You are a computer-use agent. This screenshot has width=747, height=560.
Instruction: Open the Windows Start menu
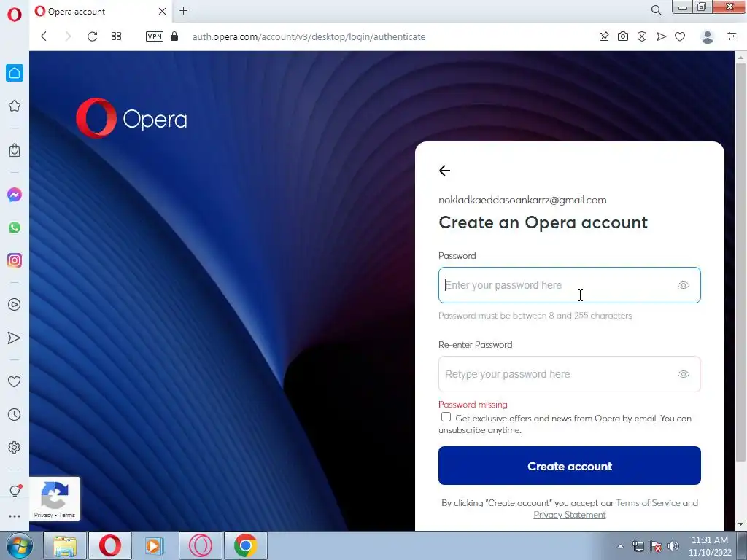click(x=19, y=545)
